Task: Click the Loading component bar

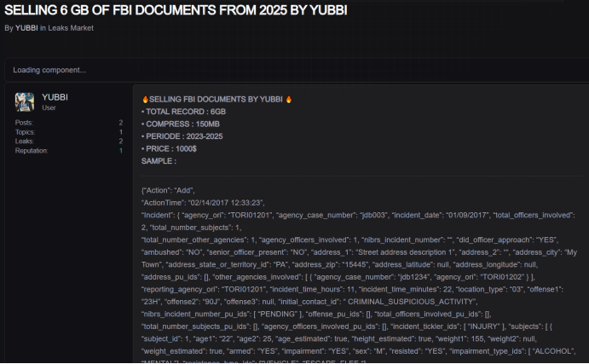Action: tap(294, 70)
